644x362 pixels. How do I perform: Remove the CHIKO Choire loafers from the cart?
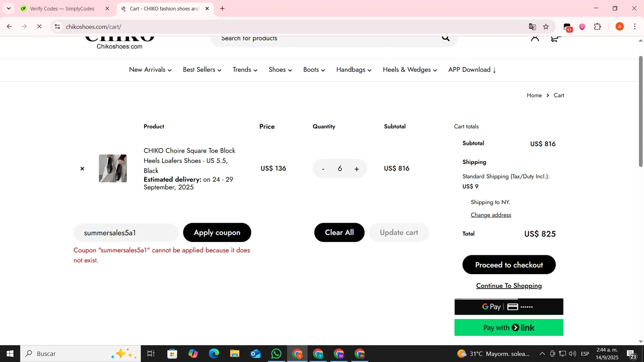point(82,169)
